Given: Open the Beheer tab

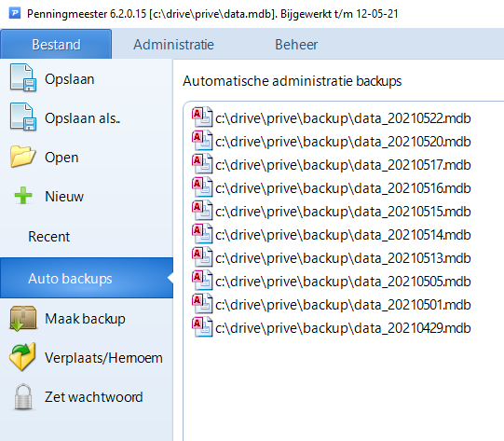Looking at the screenshot, I should tap(296, 45).
